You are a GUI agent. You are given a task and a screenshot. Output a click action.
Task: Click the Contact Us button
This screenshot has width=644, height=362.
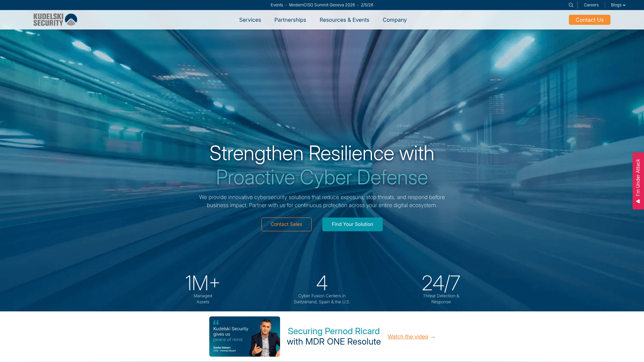[589, 20]
